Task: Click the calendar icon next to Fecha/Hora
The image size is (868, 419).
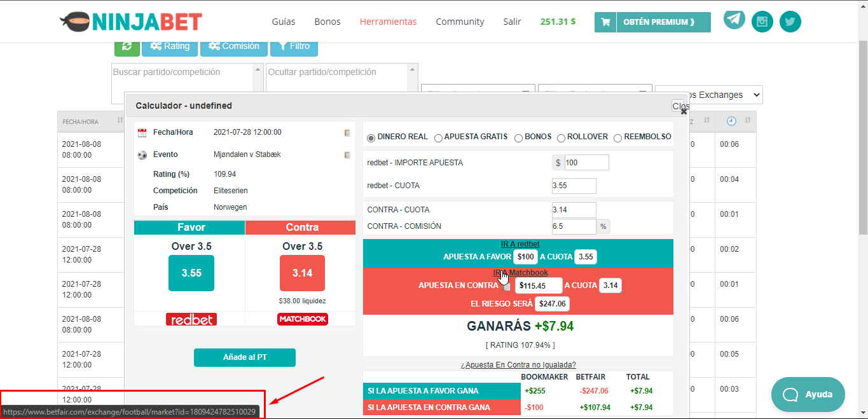Action: point(142,133)
